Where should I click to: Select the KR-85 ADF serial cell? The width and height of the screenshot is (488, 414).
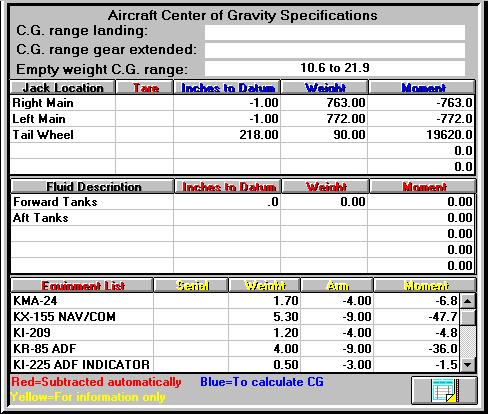(x=191, y=349)
